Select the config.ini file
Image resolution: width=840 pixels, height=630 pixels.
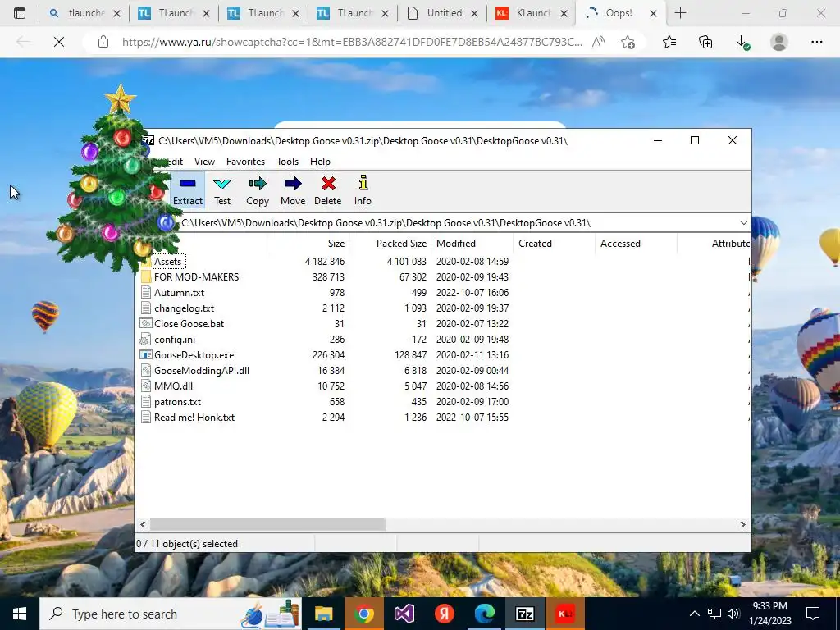(175, 339)
